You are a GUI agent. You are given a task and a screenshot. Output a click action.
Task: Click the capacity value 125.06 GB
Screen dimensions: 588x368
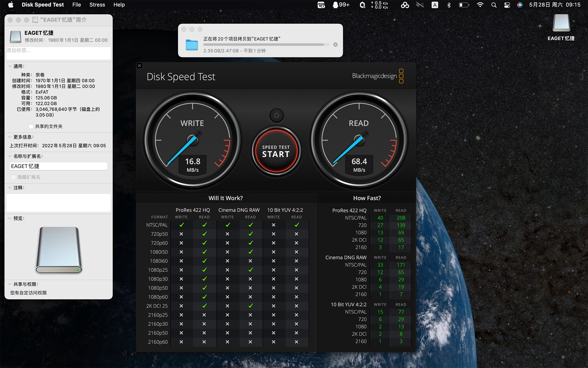click(46, 98)
